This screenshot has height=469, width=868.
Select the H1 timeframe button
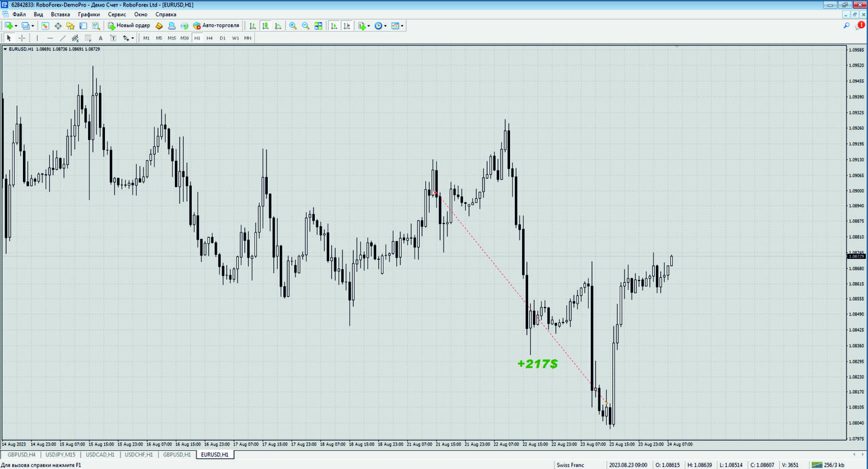coord(197,38)
